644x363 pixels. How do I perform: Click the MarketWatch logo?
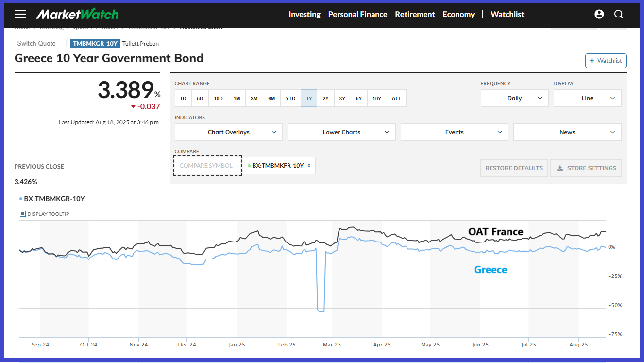(77, 14)
